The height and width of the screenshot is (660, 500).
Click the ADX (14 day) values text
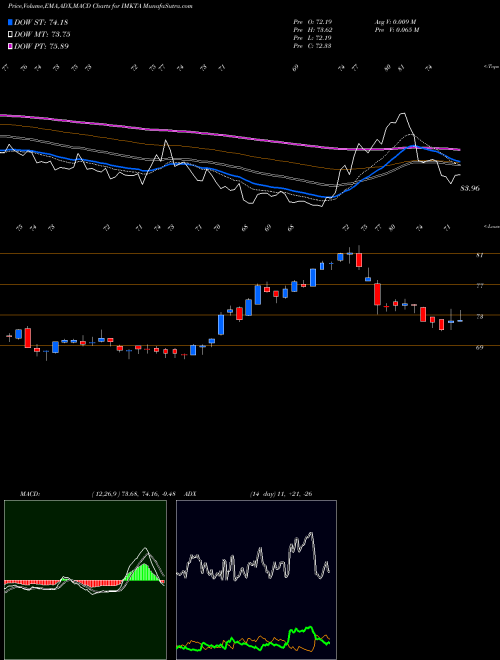click(x=281, y=494)
